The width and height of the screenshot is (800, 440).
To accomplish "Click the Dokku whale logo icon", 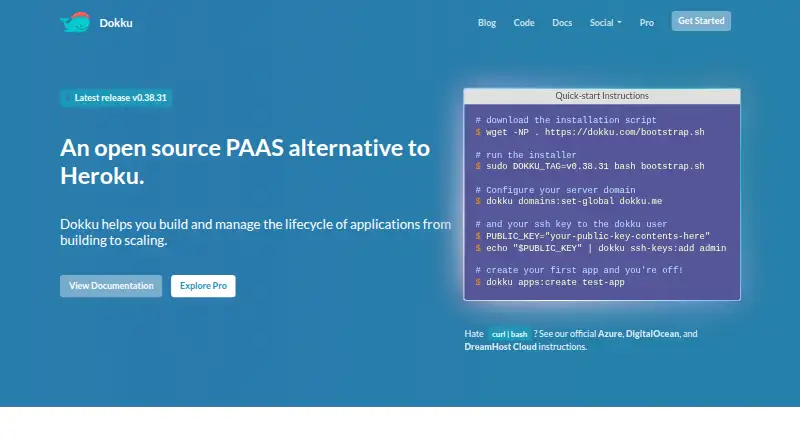I will [75, 22].
